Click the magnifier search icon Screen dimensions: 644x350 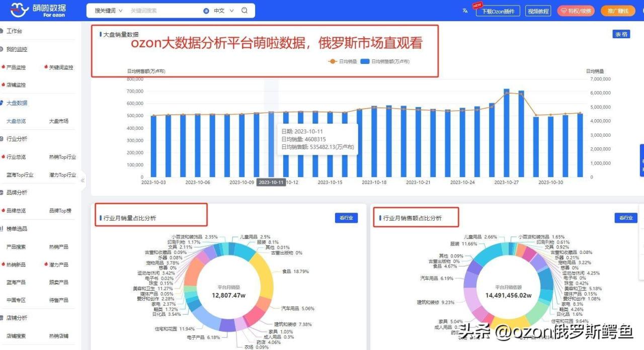point(245,10)
